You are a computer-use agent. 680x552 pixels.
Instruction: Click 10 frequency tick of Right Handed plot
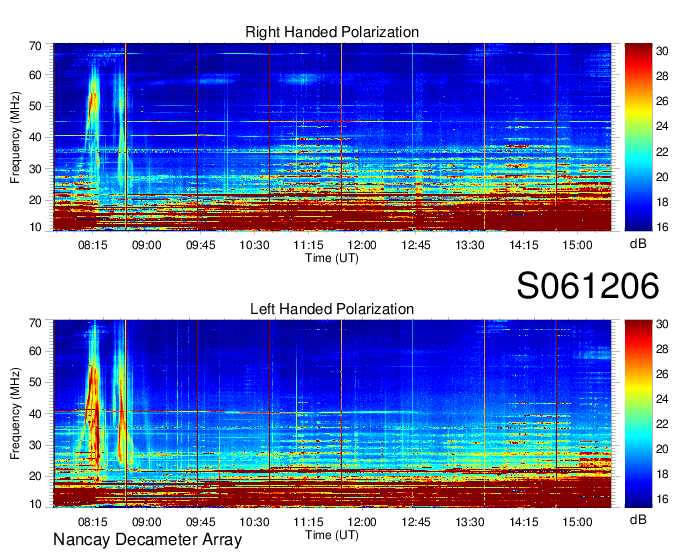point(35,227)
